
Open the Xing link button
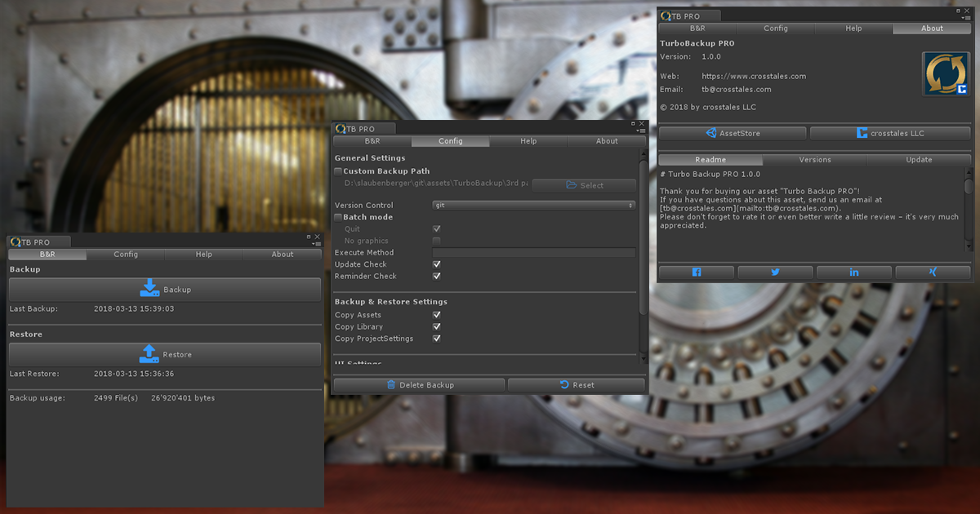click(933, 273)
